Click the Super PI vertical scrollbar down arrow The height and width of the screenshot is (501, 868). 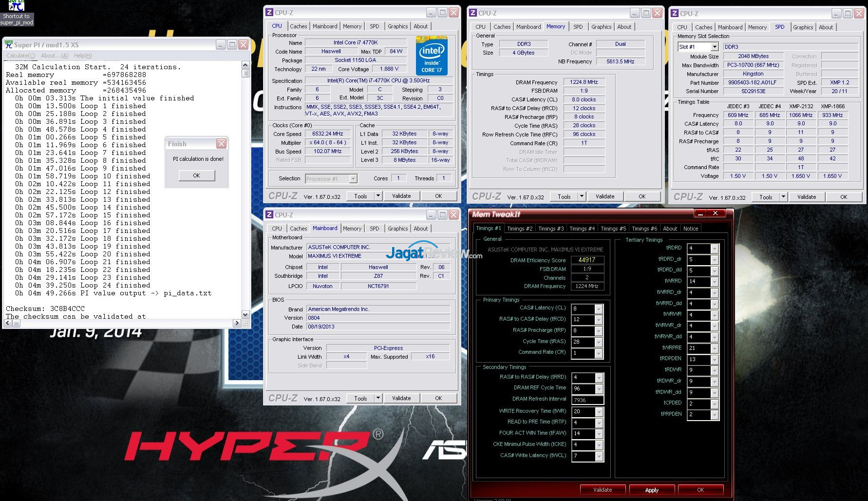pos(245,315)
